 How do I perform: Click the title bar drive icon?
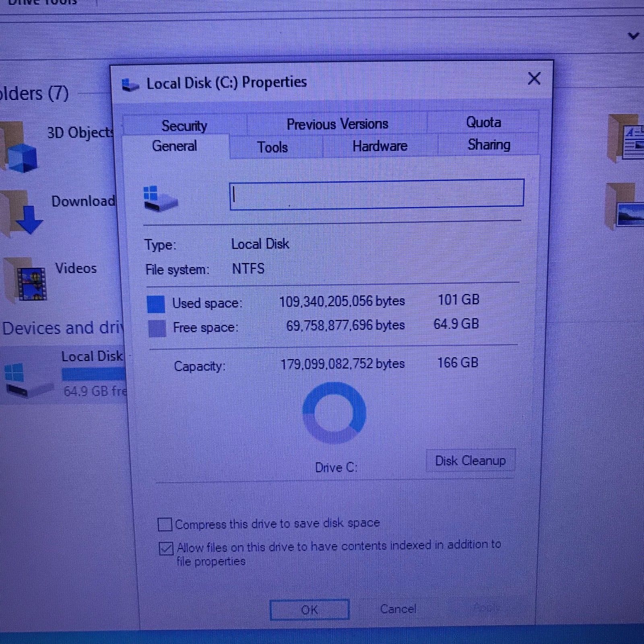tap(130, 85)
